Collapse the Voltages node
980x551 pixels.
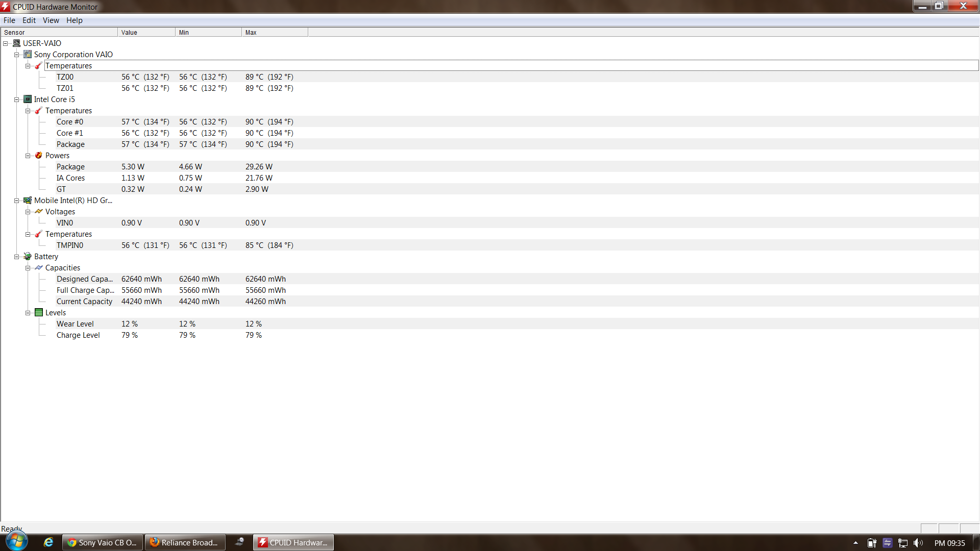(x=28, y=212)
